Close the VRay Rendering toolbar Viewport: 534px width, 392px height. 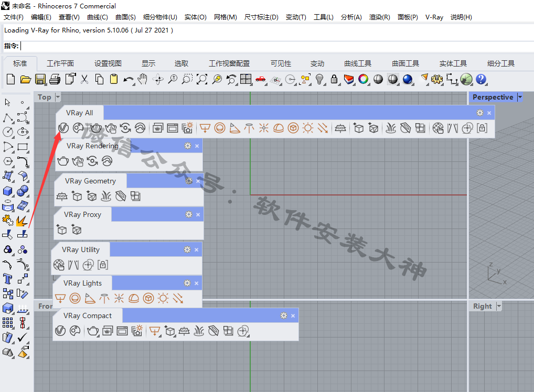pyautogui.click(x=197, y=146)
